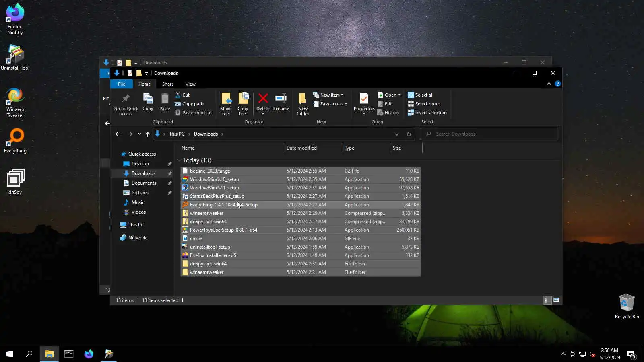644x362 pixels.
Task: Click Invert selection in ribbon
Action: 427,113
